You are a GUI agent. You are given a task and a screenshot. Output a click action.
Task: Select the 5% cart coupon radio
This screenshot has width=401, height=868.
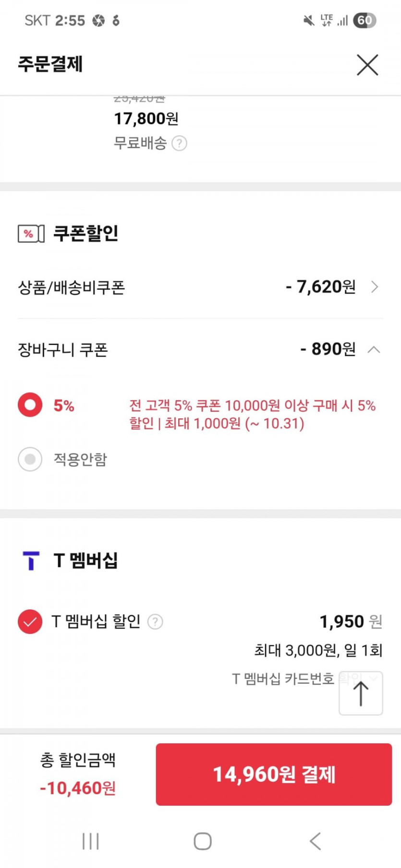click(x=30, y=405)
